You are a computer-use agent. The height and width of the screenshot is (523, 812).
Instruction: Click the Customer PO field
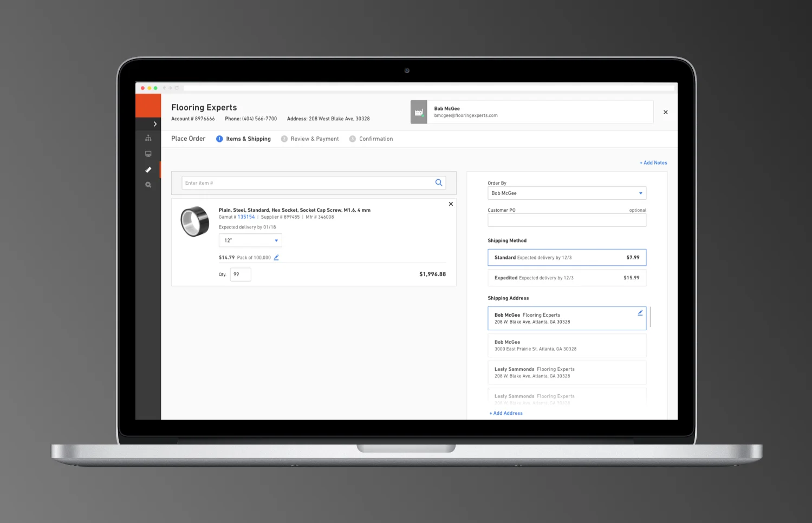(567, 220)
